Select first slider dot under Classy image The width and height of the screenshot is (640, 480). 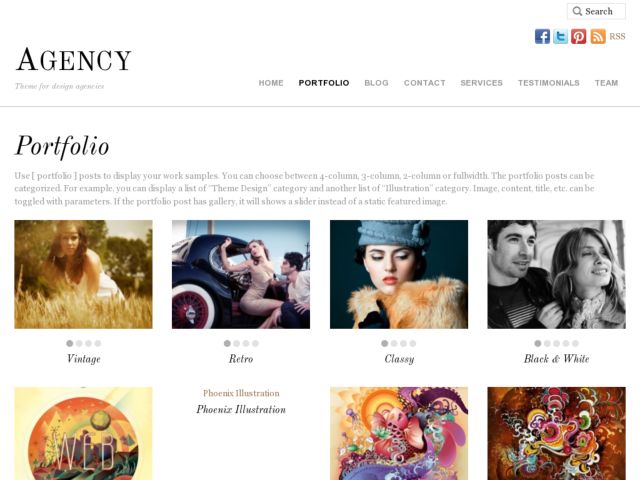(x=384, y=343)
